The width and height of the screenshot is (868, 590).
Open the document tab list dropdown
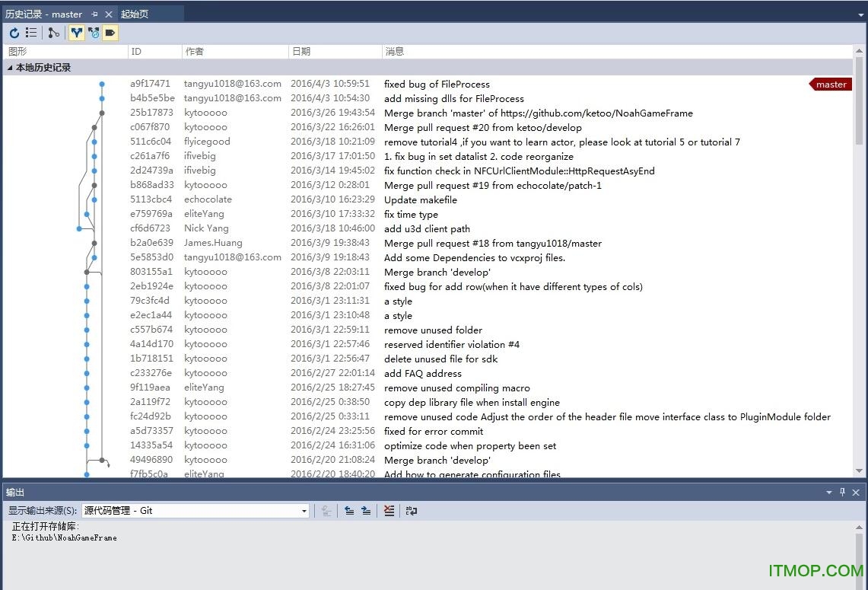point(861,15)
